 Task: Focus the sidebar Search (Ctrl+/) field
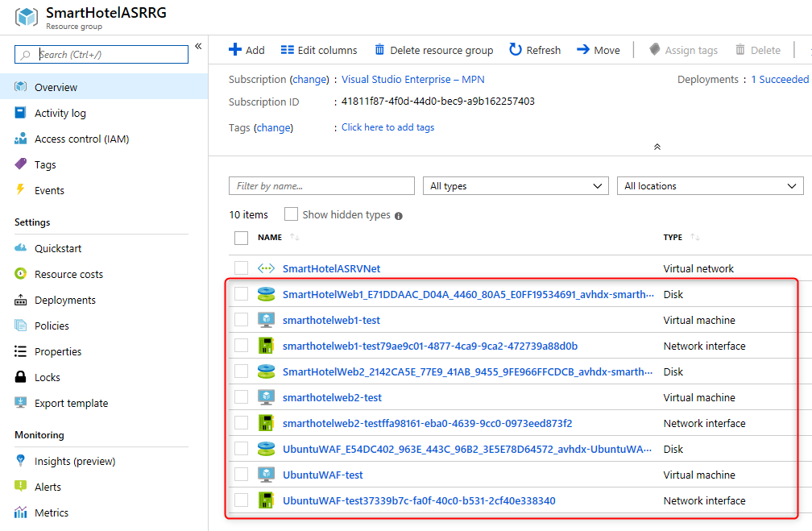[x=101, y=55]
